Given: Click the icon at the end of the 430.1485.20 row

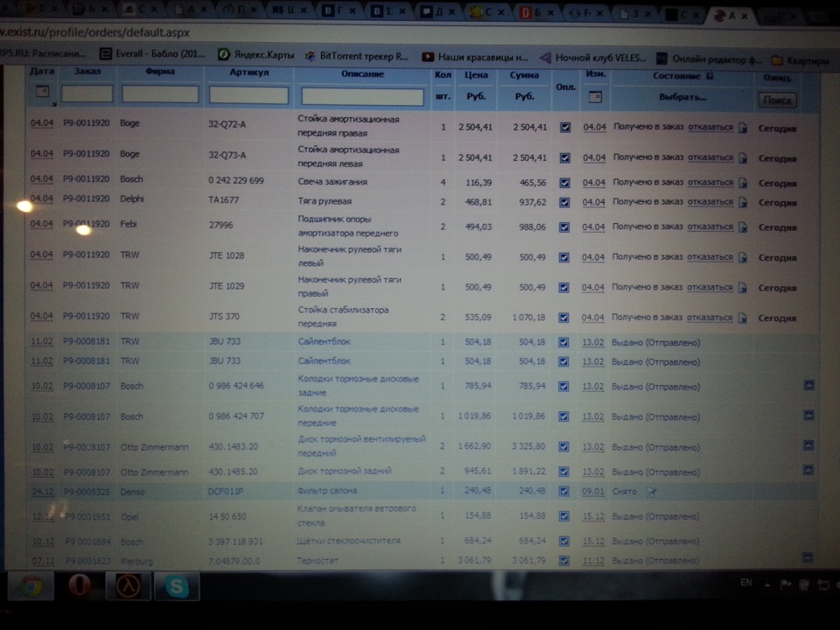Looking at the screenshot, I should point(808,470).
